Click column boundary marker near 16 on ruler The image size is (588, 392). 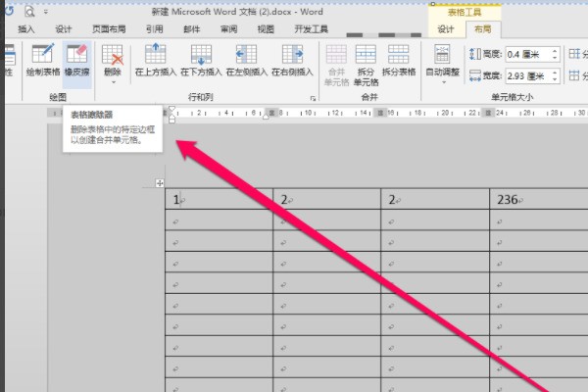(x=380, y=113)
